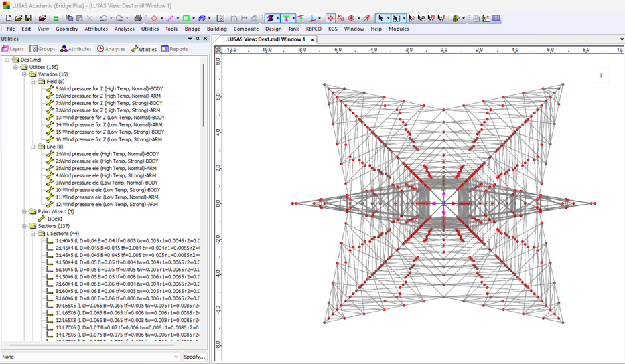Collapse the L Sections (44) tree node
This screenshot has height=364, width=625.
[32, 234]
